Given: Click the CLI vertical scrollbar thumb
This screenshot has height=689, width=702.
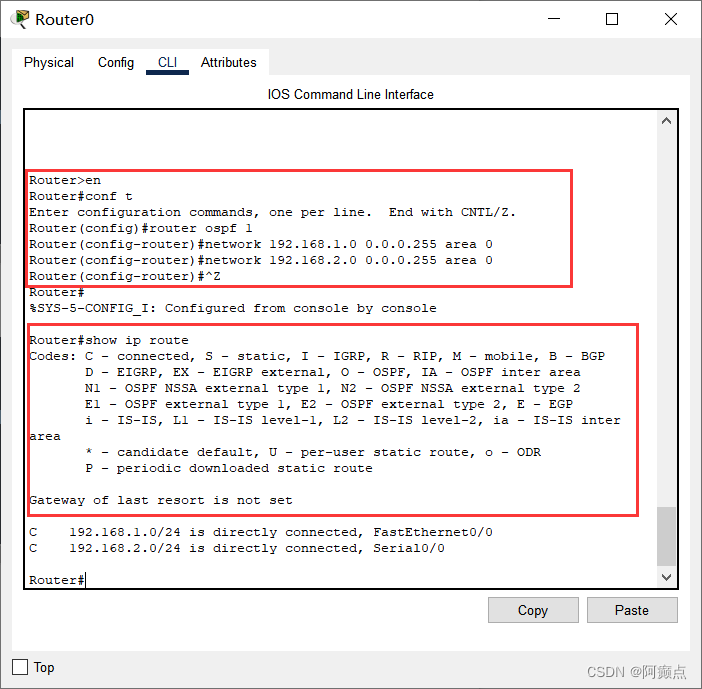Looking at the screenshot, I should 666,536.
